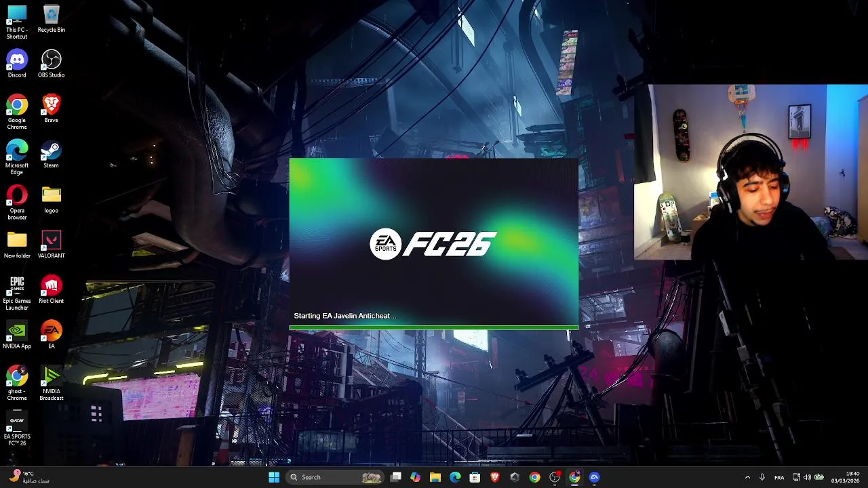
Task: Launch OBS Studio desktop shortcut
Action: 52,64
